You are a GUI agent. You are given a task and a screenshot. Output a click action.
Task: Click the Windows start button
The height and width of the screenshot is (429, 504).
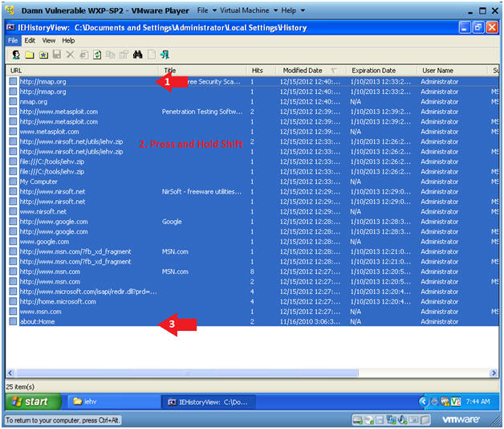[33, 402]
